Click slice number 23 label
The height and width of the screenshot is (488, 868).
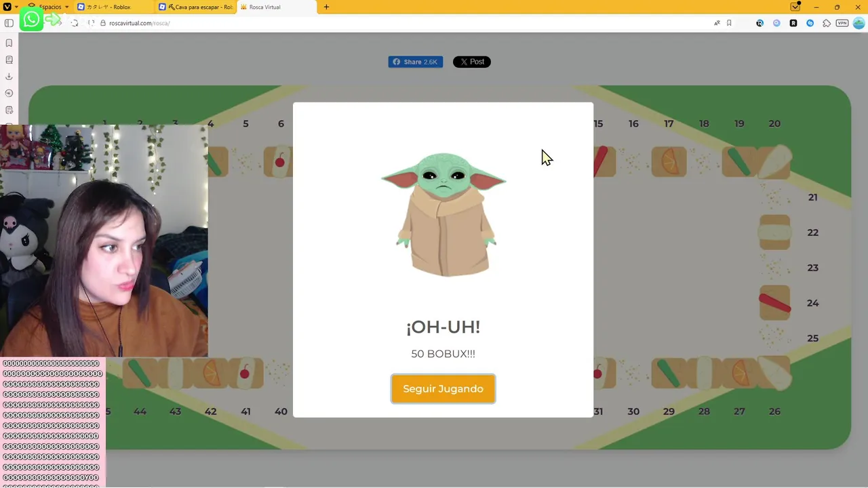pyautogui.click(x=812, y=268)
